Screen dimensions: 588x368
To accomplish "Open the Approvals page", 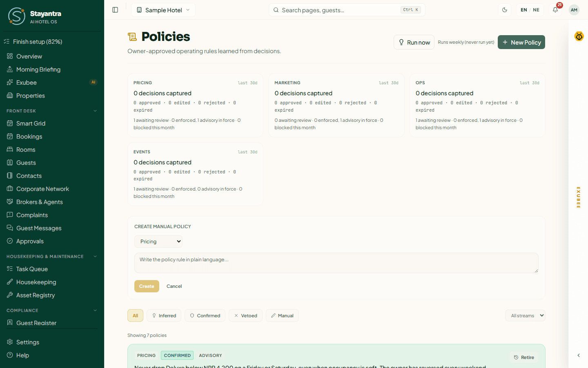I will pyautogui.click(x=52, y=241).
